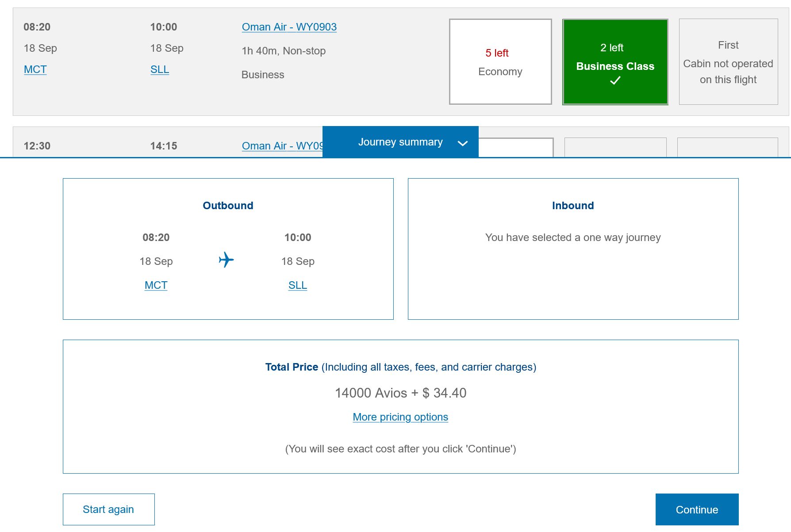Click the 12:30 departure time in second flight row
The width and height of the screenshot is (791, 532).
[x=37, y=146]
